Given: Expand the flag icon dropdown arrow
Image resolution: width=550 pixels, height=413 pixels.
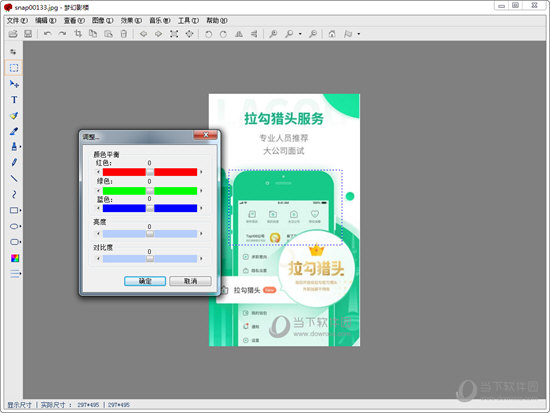Looking at the screenshot, I should pyautogui.click(x=358, y=34).
